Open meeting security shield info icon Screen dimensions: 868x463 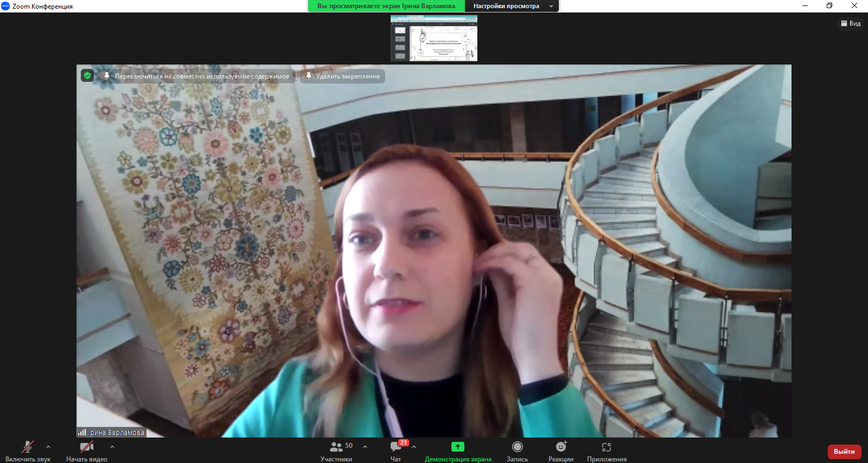(87, 76)
